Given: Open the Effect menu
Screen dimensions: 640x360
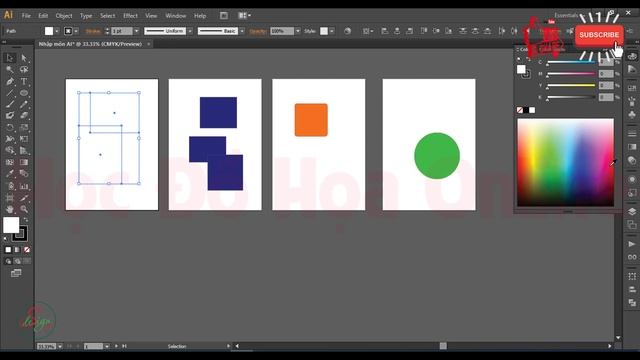Looking at the screenshot, I should (x=130, y=16).
